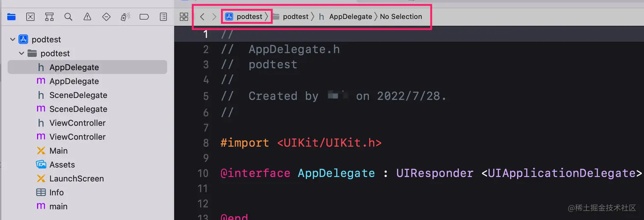The height and width of the screenshot is (220, 644).
Task: Select SceneDelegate header file
Action: coord(78,95)
